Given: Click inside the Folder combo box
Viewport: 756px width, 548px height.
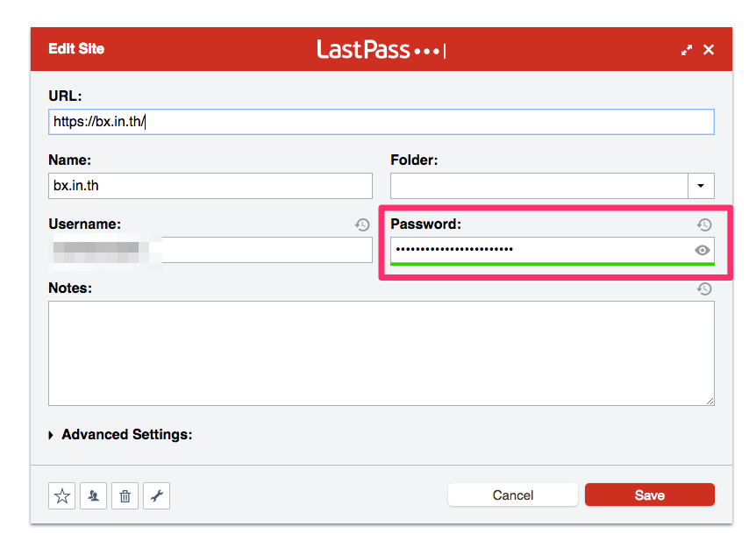Looking at the screenshot, I should tap(538, 186).
